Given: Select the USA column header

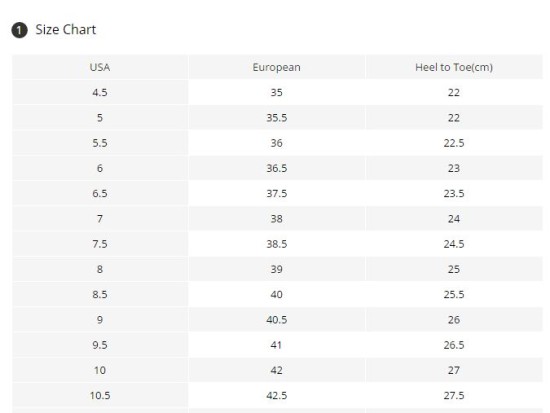Looking at the screenshot, I should tap(100, 67).
